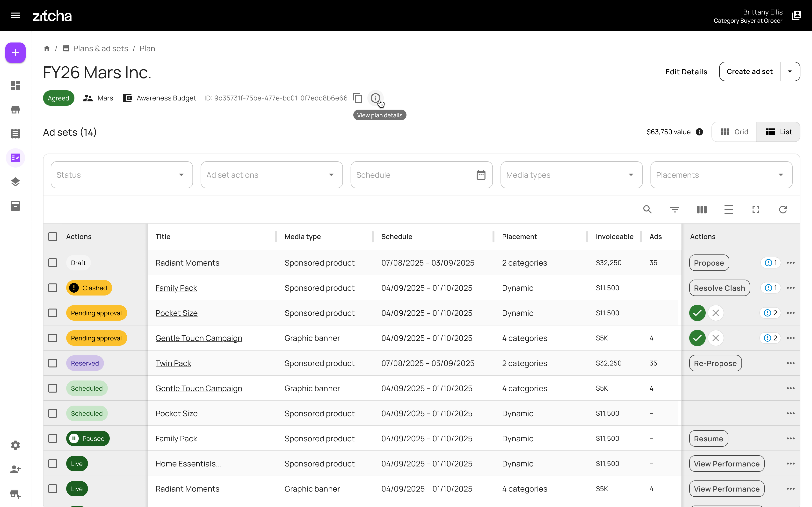Click the Resolve Clash button
This screenshot has width=812, height=507.
(x=719, y=288)
